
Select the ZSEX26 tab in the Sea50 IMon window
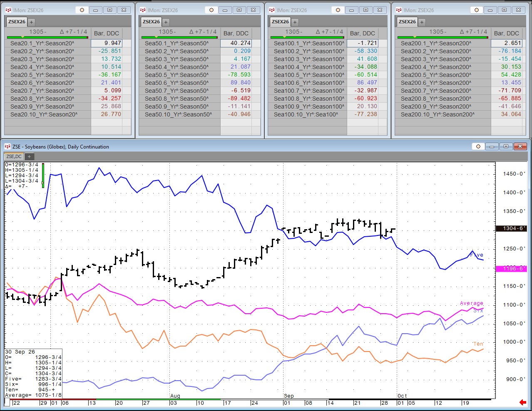coord(151,22)
